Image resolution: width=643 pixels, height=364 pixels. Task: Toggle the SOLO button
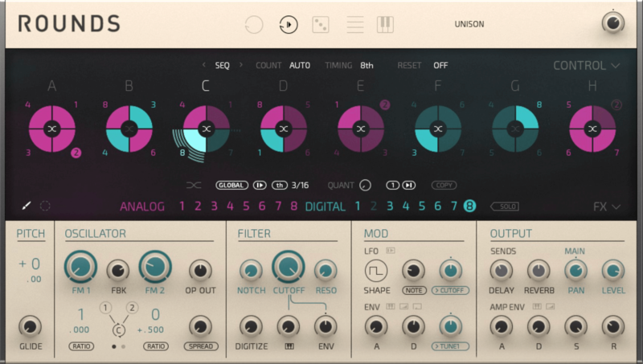click(505, 207)
